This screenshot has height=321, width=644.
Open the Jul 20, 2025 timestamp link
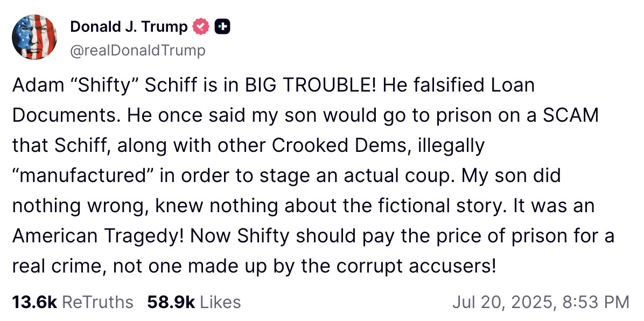[x=540, y=302]
